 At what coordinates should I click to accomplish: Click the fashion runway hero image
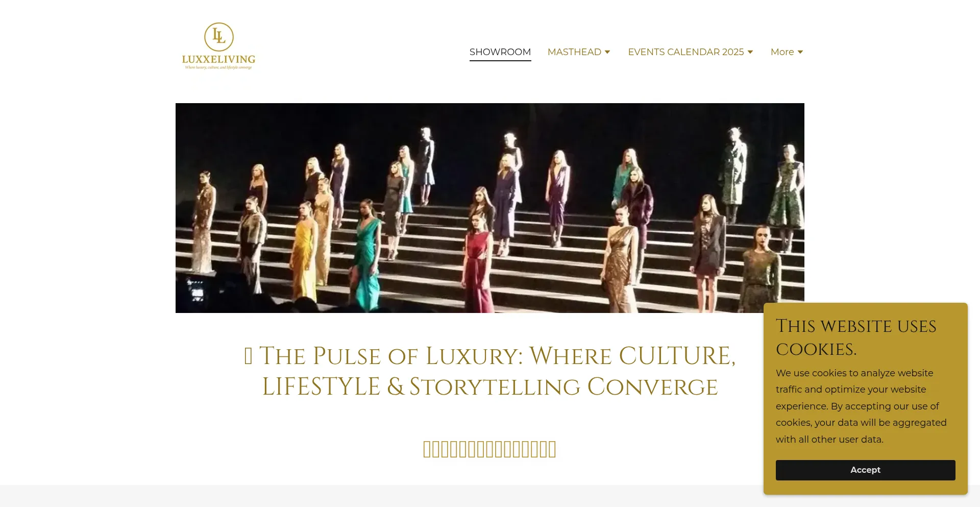click(x=490, y=208)
